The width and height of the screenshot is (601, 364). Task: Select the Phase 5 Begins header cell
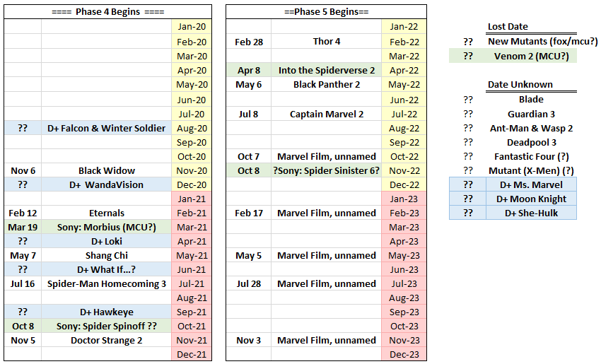pos(326,12)
